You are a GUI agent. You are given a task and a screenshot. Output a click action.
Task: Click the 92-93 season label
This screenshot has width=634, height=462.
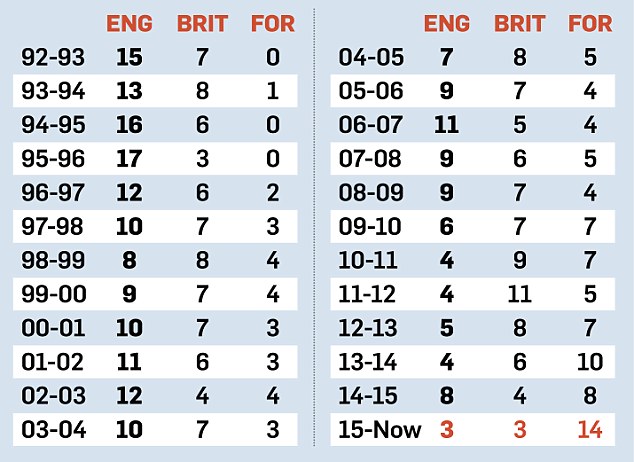(x=54, y=57)
